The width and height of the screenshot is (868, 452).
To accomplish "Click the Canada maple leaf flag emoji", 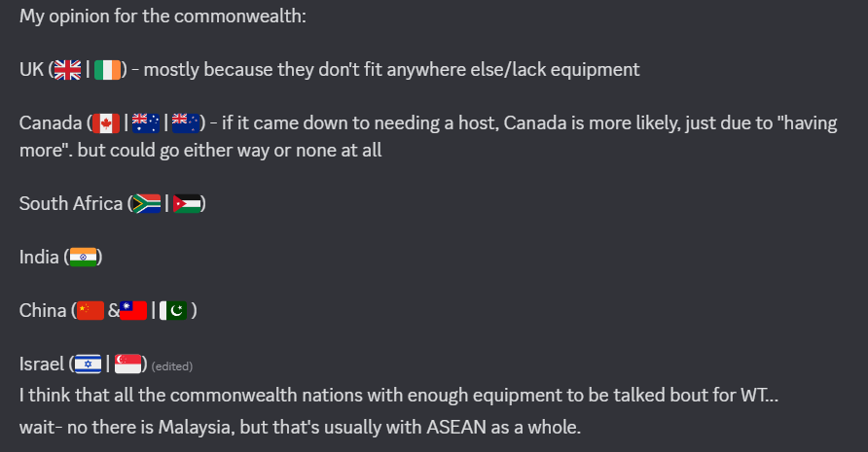I will 104,123.
